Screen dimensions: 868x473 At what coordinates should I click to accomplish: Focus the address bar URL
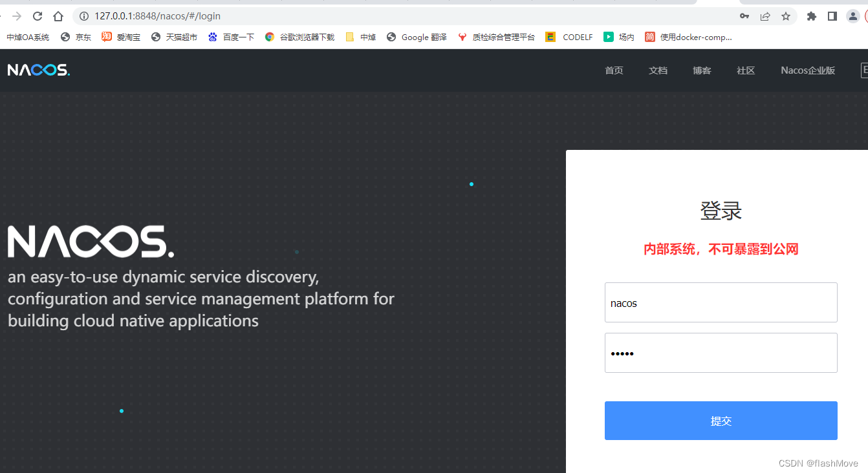pyautogui.click(x=157, y=16)
